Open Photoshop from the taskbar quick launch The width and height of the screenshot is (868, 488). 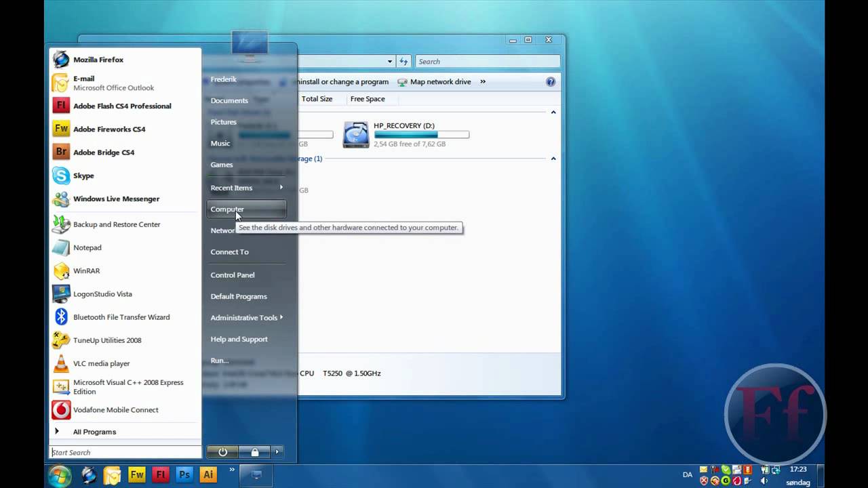point(184,475)
